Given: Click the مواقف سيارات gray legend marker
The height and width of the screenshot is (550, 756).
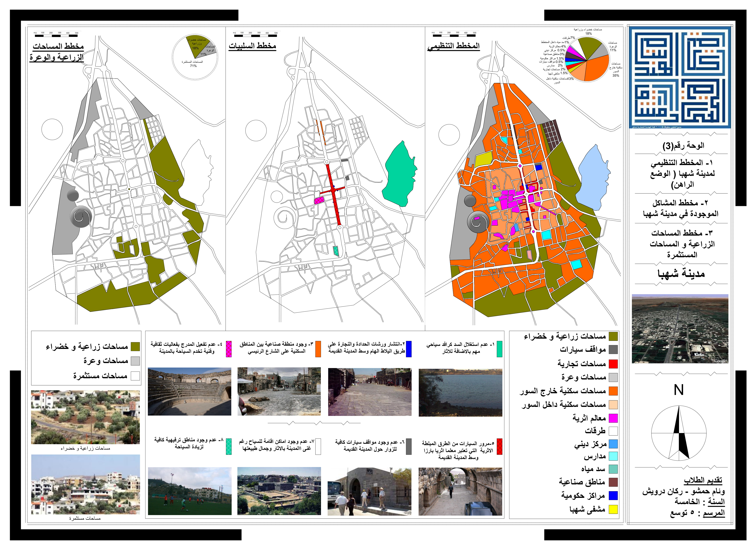Looking at the screenshot, I should pos(613,350).
